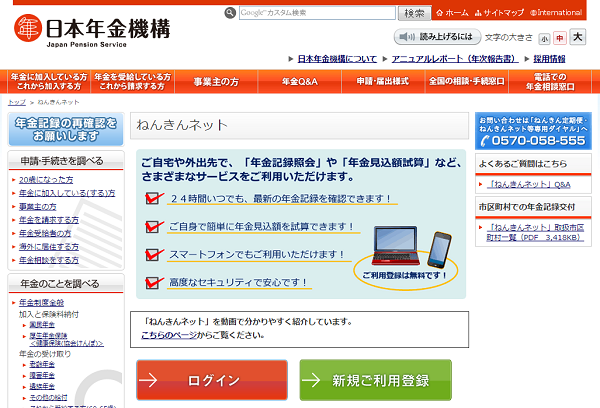Set text size to large 大
Image resolution: width=600 pixels, height=408 pixels.
(577, 37)
